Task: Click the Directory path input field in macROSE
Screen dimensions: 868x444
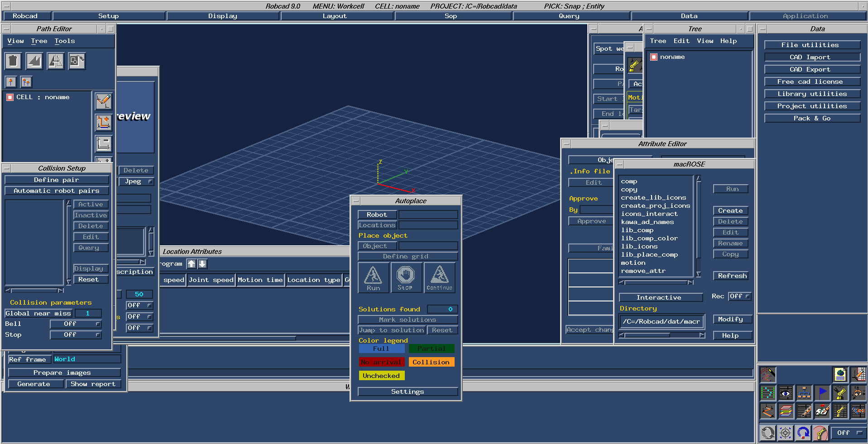Action: tap(662, 321)
